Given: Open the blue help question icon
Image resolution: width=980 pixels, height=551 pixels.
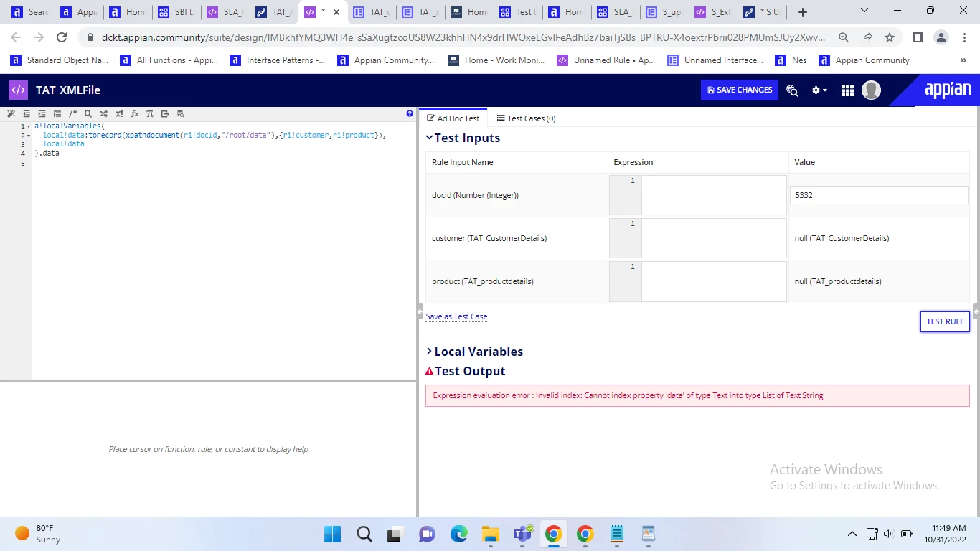Looking at the screenshot, I should 410,113.
